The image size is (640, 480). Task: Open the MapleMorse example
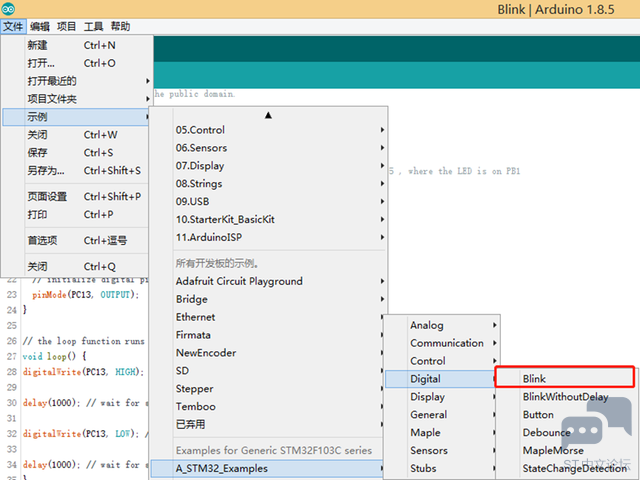point(566,451)
